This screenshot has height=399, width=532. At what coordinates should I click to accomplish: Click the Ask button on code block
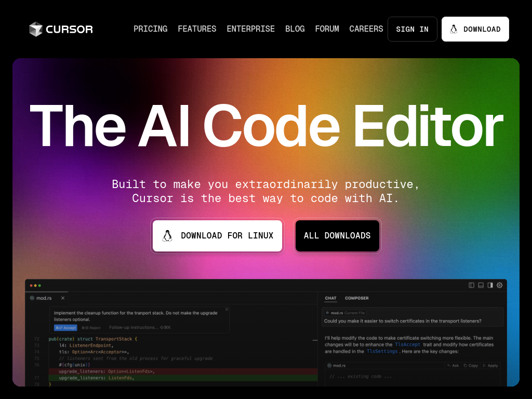click(x=453, y=365)
